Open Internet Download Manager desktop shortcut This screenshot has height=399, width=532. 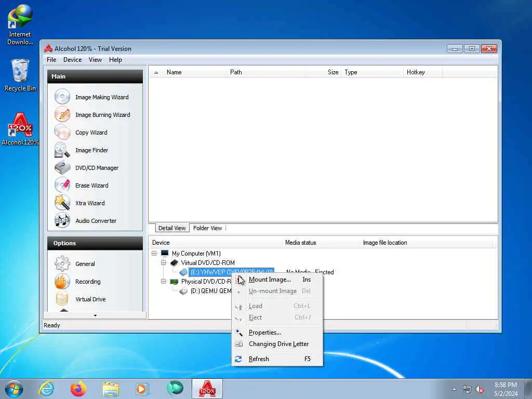(20, 25)
